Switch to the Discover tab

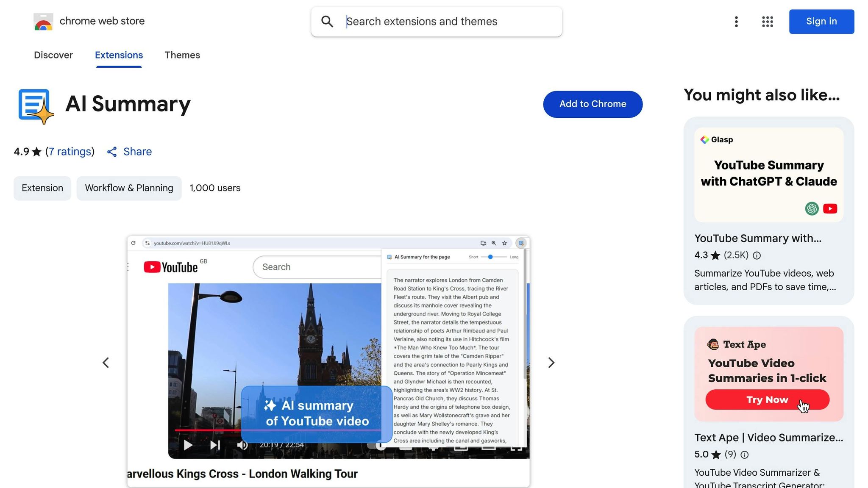tap(53, 55)
